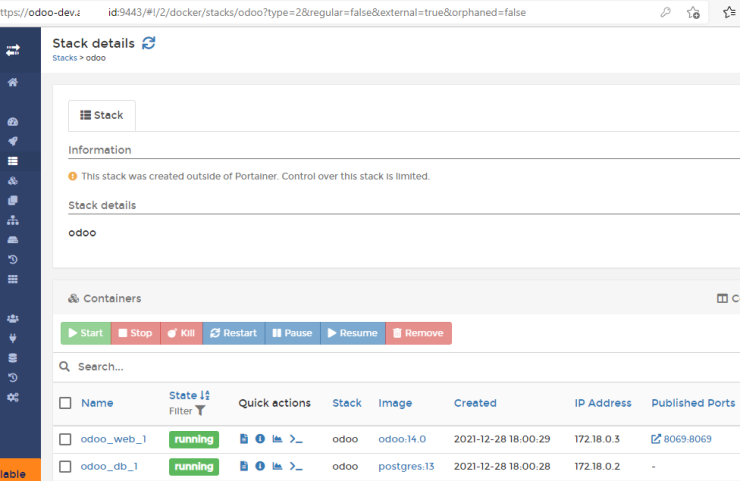This screenshot has height=481, width=740.
Task: Sort by IP Address column header
Action: tap(603, 403)
